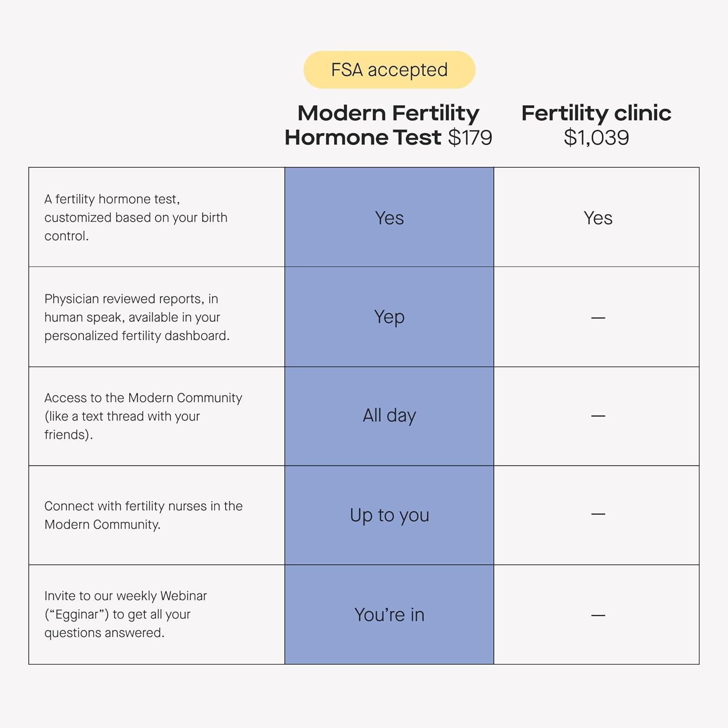728x728 pixels.
Task: Click the You're in cell
Action: click(x=389, y=614)
